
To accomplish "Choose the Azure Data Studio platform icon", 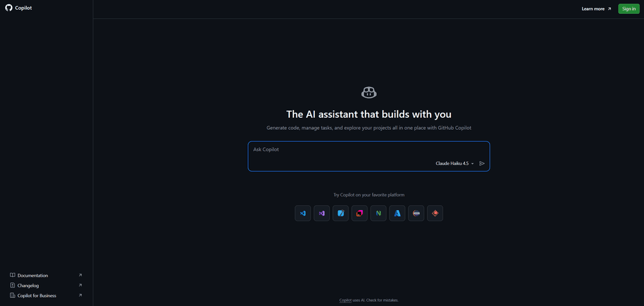I will tap(397, 213).
